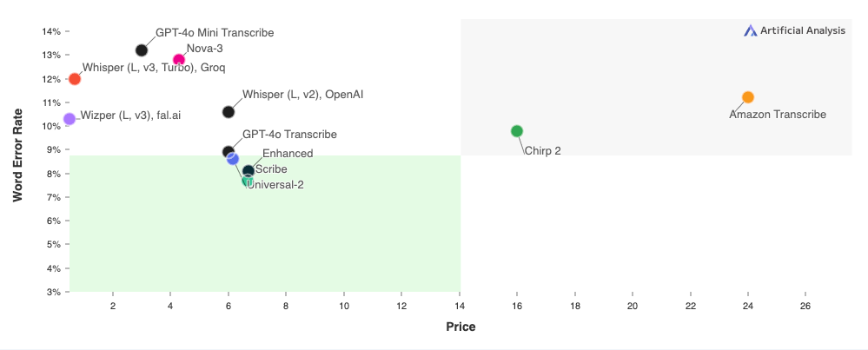This screenshot has height=350, width=868.
Task: Click the Chirp 2 text label
Action: 542,150
